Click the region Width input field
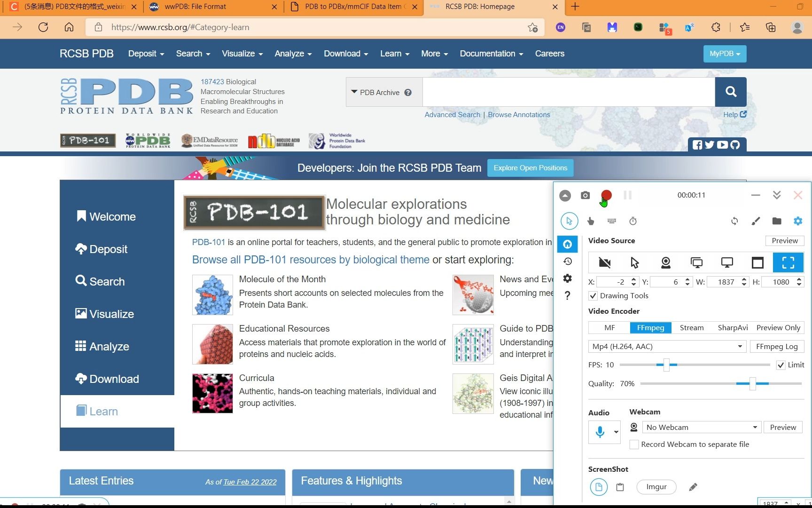812x508 pixels. tap(723, 282)
